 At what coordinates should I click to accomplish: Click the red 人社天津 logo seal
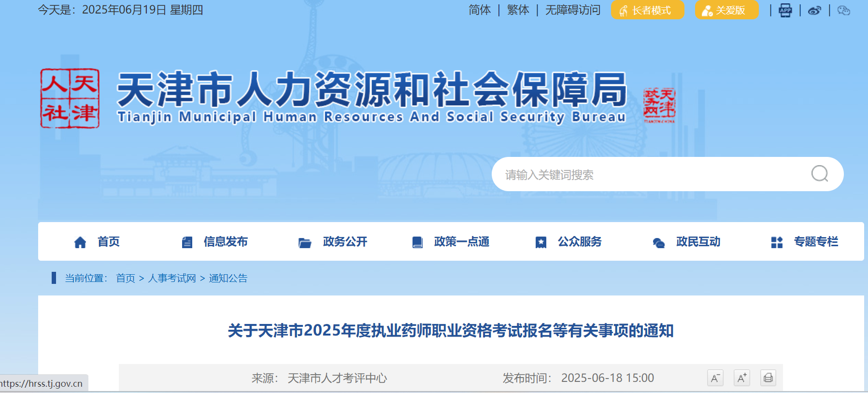tap(70, 98)
